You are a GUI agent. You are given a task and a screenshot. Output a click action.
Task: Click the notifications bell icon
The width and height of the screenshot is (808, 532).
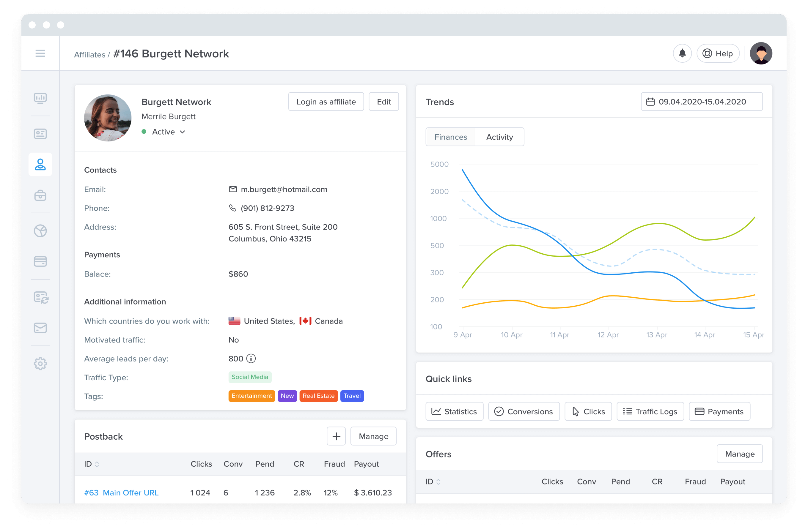(682, 53)
